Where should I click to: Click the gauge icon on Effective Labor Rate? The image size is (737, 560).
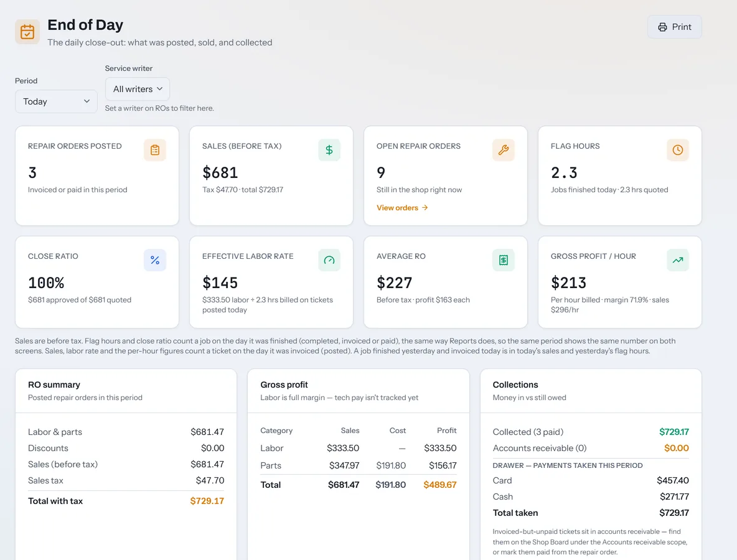(x=329, y=260)
